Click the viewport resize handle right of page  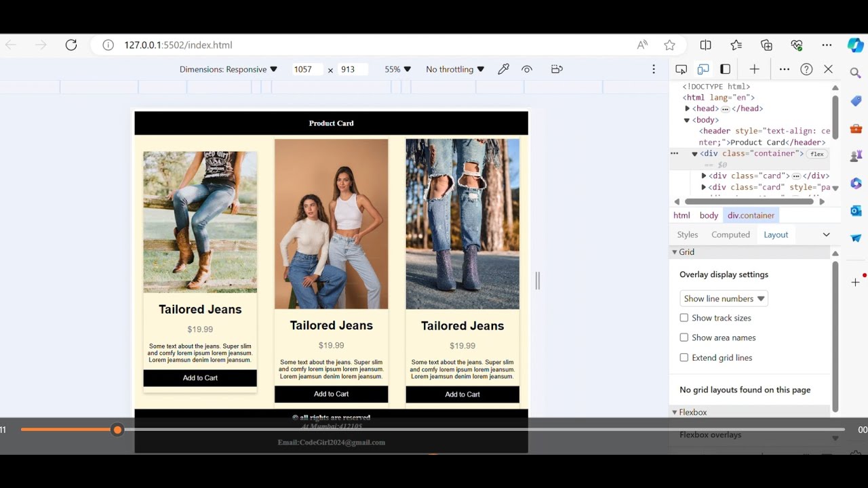coord(537,281)
